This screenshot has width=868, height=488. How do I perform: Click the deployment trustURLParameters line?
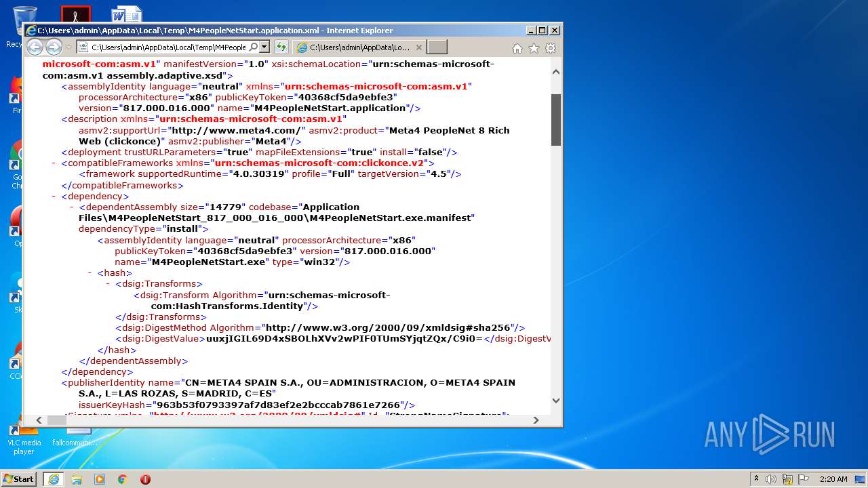(x=259, y=152)
